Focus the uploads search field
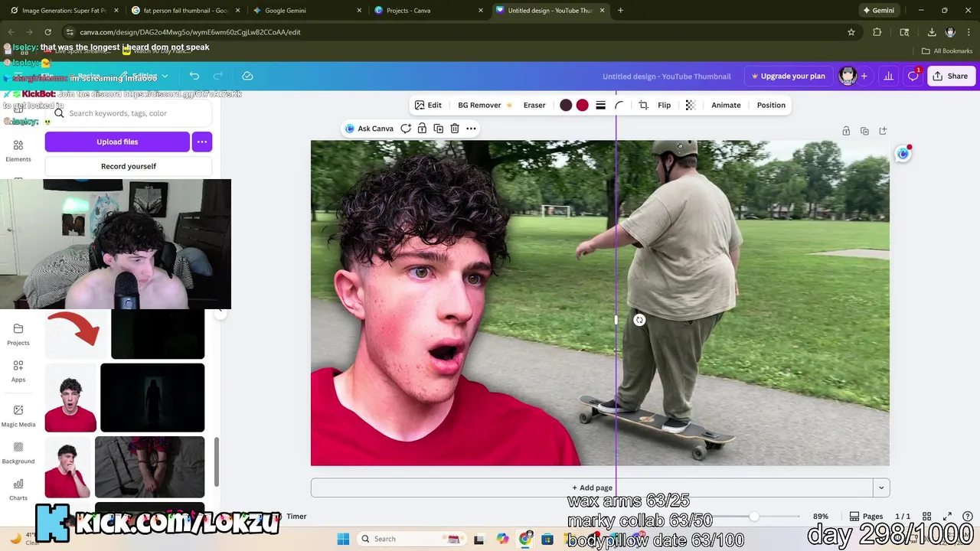The width and height of the screenshot is (980, 551). point(129,113)
